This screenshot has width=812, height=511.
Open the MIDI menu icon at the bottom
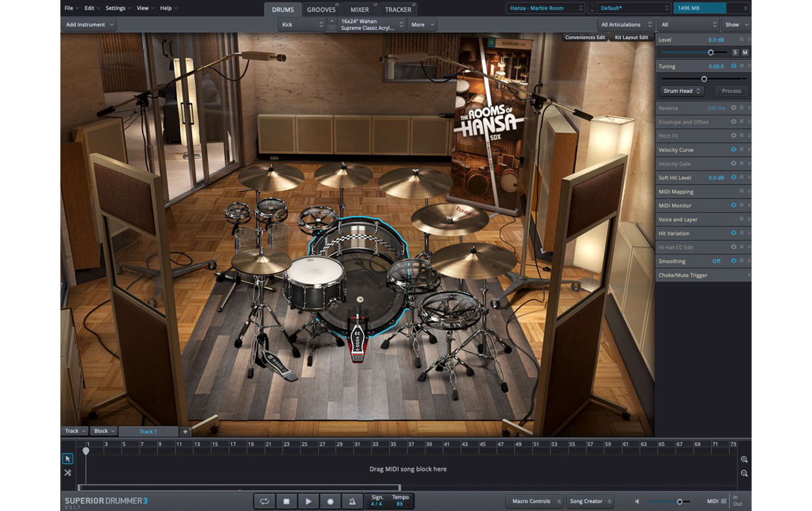click(x=724, y=501)
